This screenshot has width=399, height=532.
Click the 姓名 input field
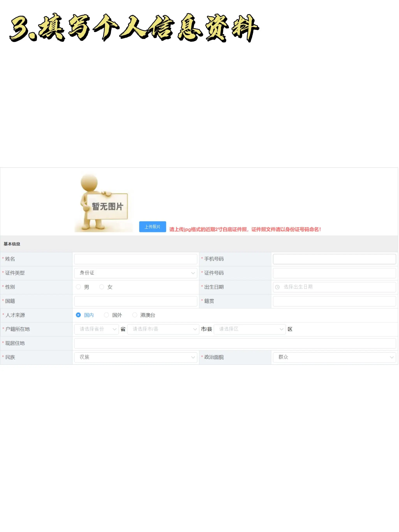coord(136,259)
